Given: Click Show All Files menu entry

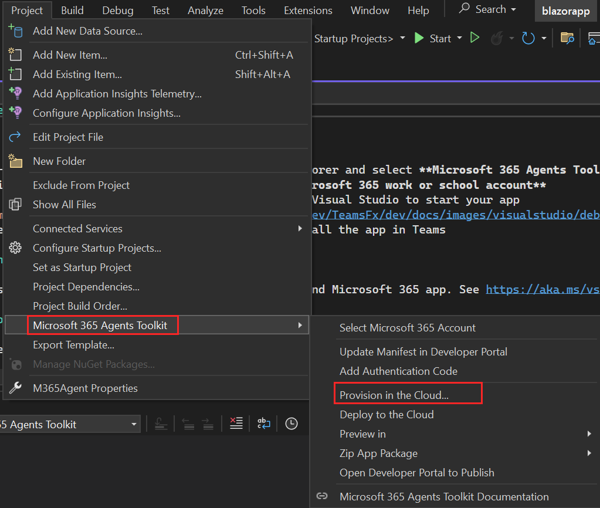Looking at the screenshot, I should pos(64,204).
